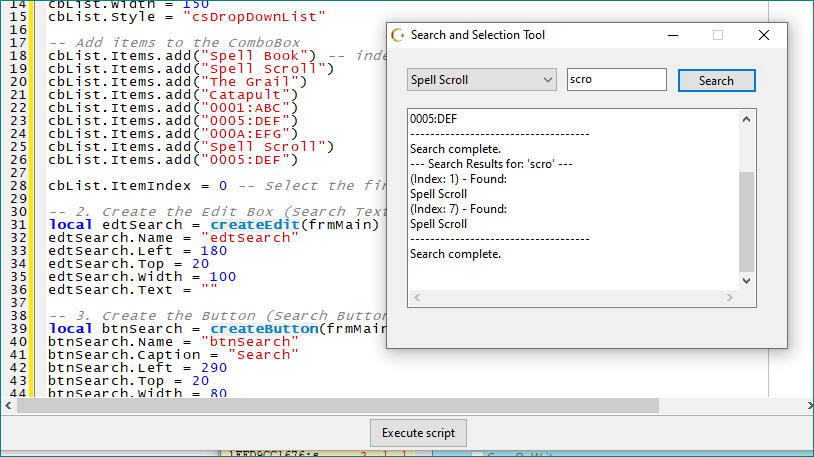Expand the Spell Scroll dropdown arrow
The height and width of the screenshot is (457, 814).
tap(547, 80)
